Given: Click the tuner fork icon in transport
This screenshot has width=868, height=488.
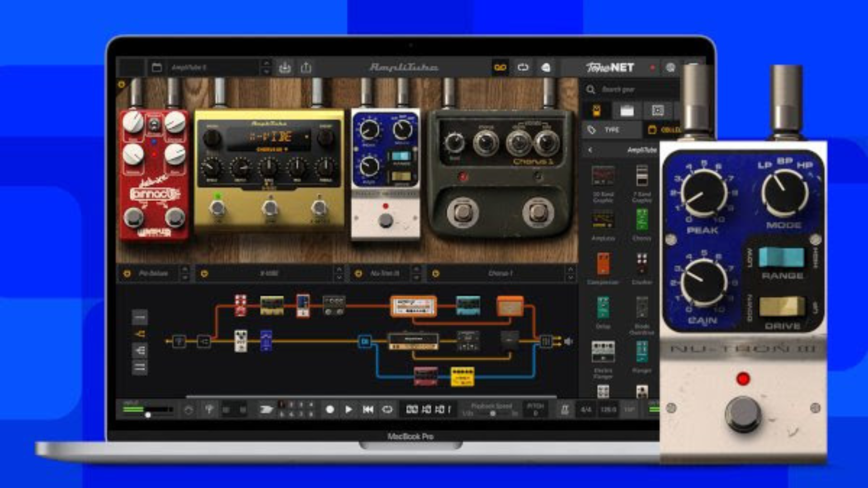Looking at the screenshot, I should point(209,409).
